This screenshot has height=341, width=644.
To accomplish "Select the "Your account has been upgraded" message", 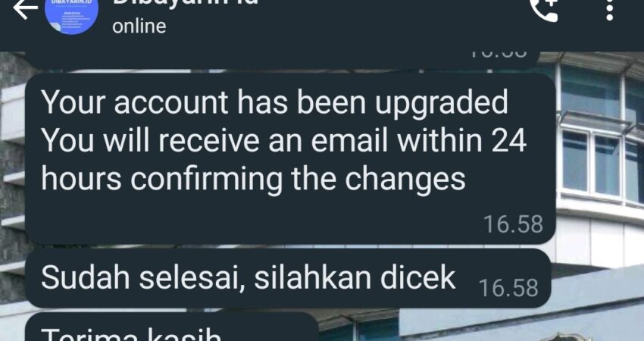I will tap(290, 158).
